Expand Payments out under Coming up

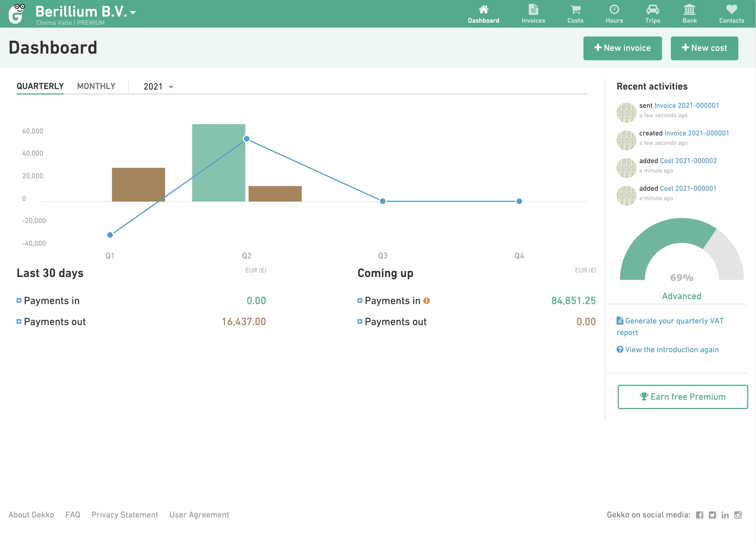pyautogui.click(x=360, y=321)
